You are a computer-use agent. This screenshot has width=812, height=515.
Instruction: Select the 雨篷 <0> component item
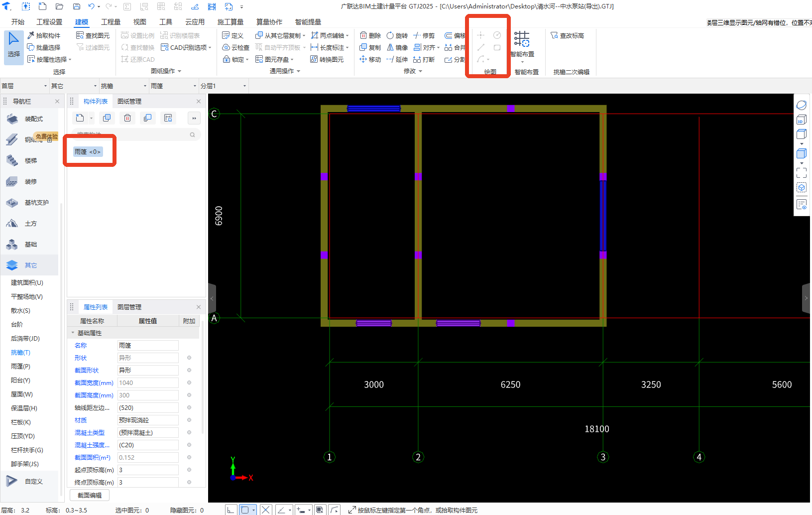[x=88, y=151]
